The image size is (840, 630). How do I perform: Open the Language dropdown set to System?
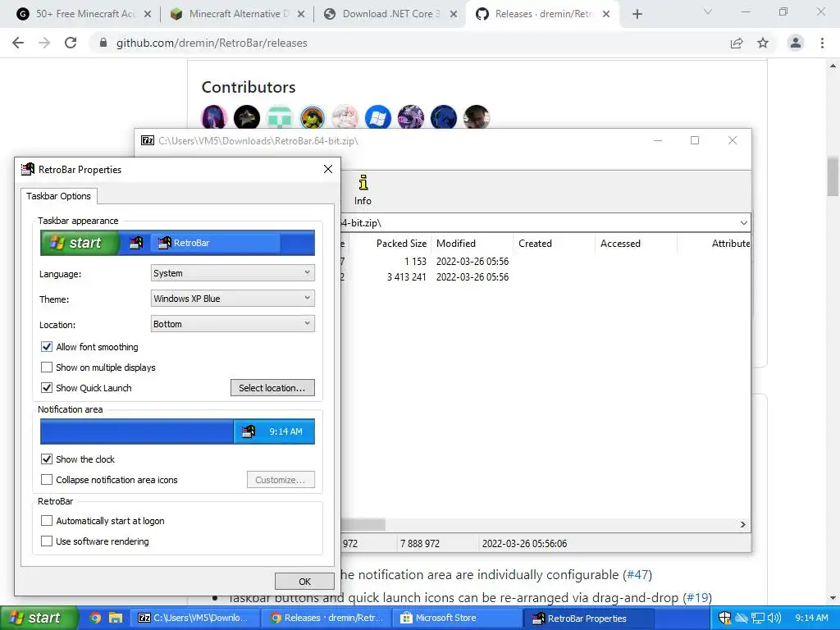tap(232, 273)
